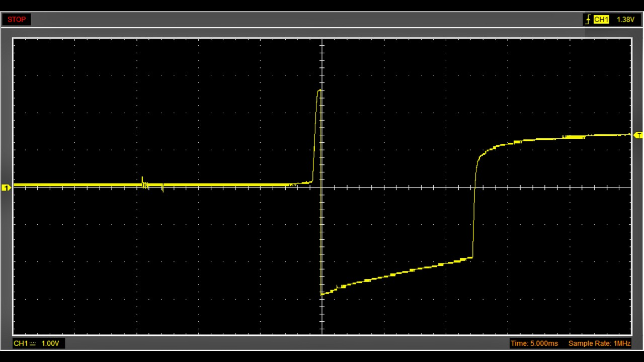
Task: Select the center crosshair intersection
Action: tap(322, 188)
